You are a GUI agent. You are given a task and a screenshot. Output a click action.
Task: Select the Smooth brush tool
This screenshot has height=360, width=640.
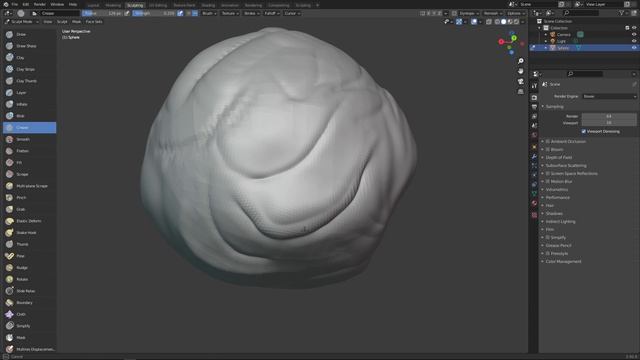(29, 139)
